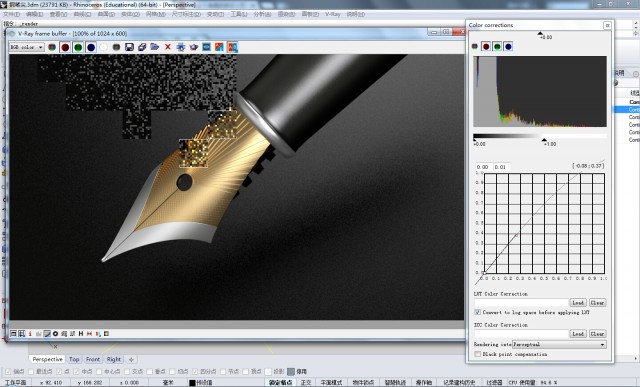Image resolution: width=640 pixels, height=387 pixels.
Task: Toggle green channel in frame buffer toolbar
Action: pyautogui.click(x=78, y=47)
